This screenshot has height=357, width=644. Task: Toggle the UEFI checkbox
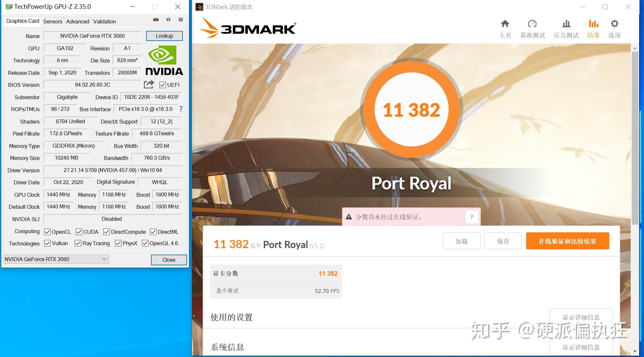162,85
